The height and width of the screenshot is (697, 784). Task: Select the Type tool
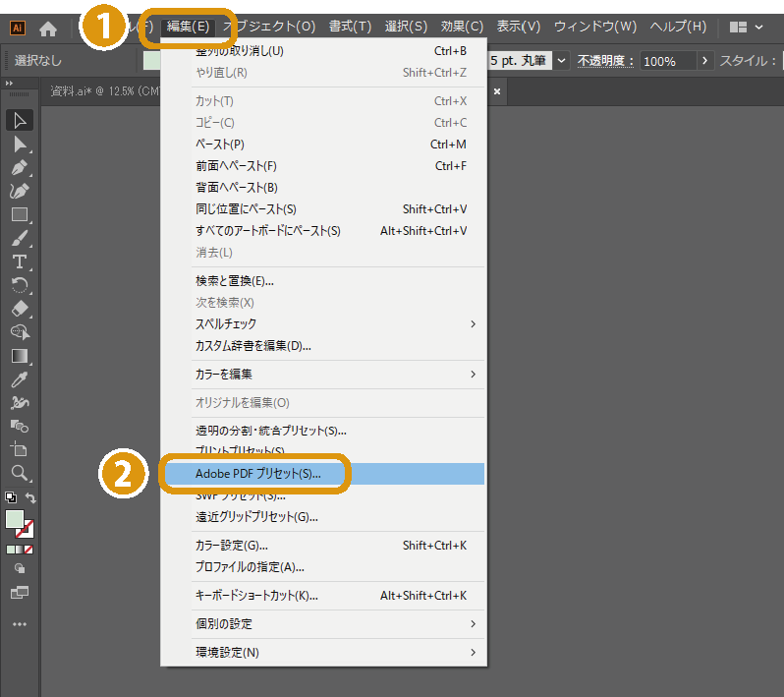click(x=20, y=261)
